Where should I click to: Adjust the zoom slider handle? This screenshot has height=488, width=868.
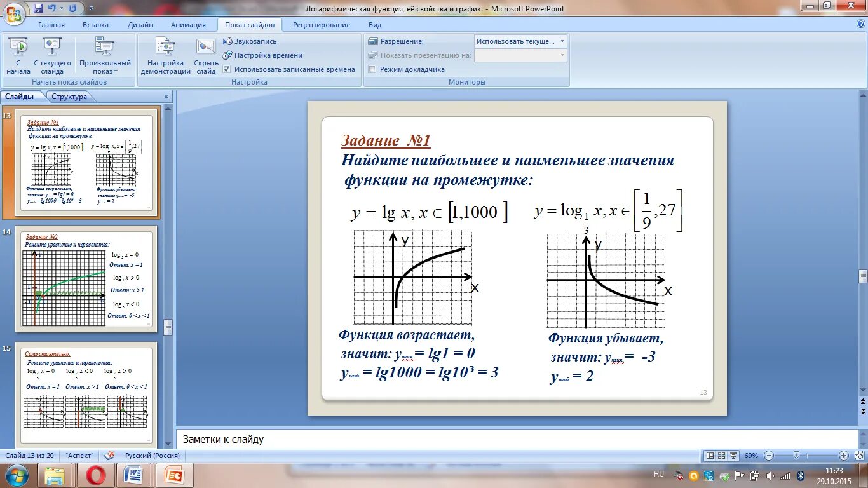tap(796, 456)
